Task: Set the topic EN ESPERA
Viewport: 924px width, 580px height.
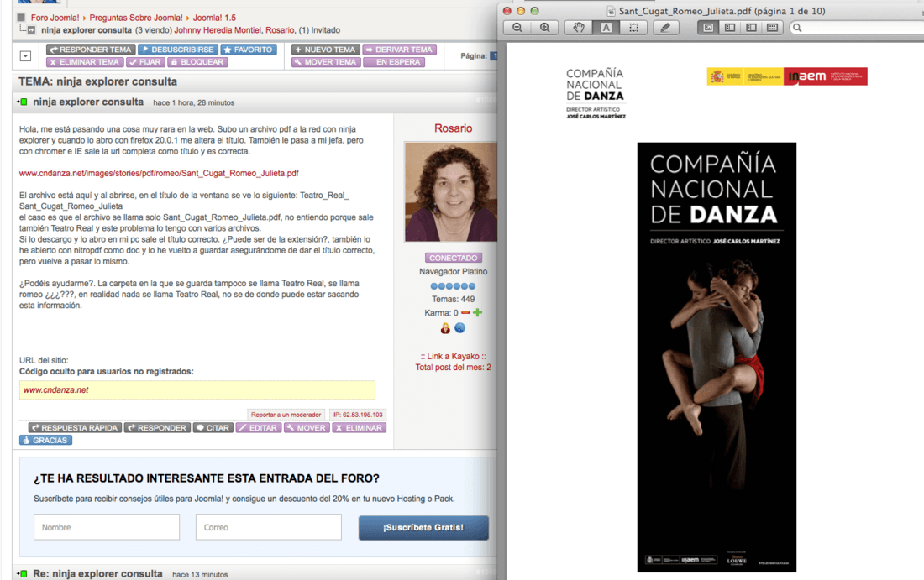Action: point(394,62)
